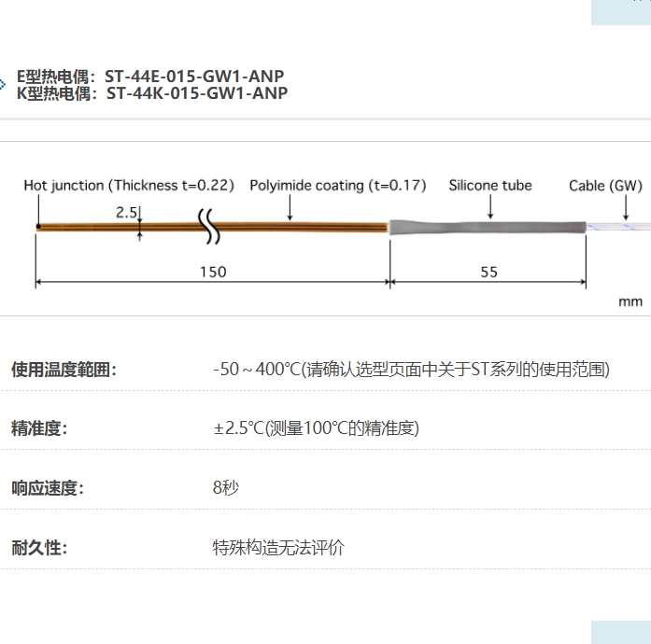Click the 响应速度 label
Image resolution: width=651 pixels, height=644 pixels.
click(48, 488)
